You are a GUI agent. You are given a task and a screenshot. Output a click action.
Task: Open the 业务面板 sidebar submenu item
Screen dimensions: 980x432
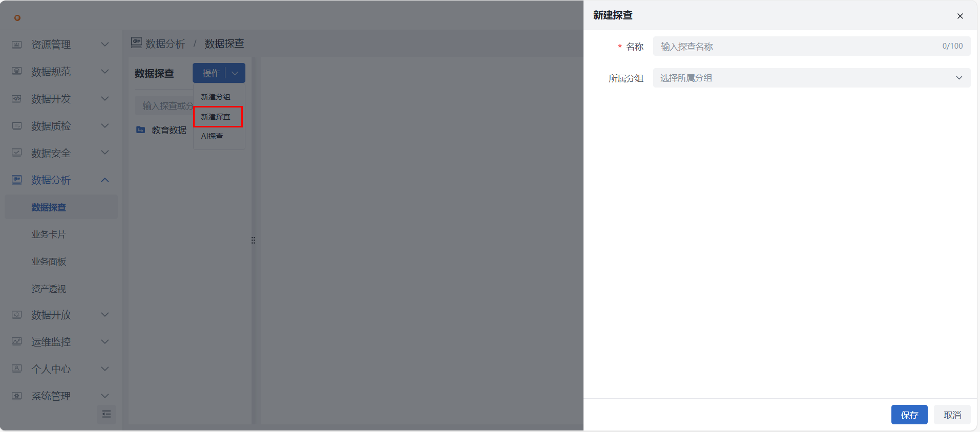coord(61,262)
